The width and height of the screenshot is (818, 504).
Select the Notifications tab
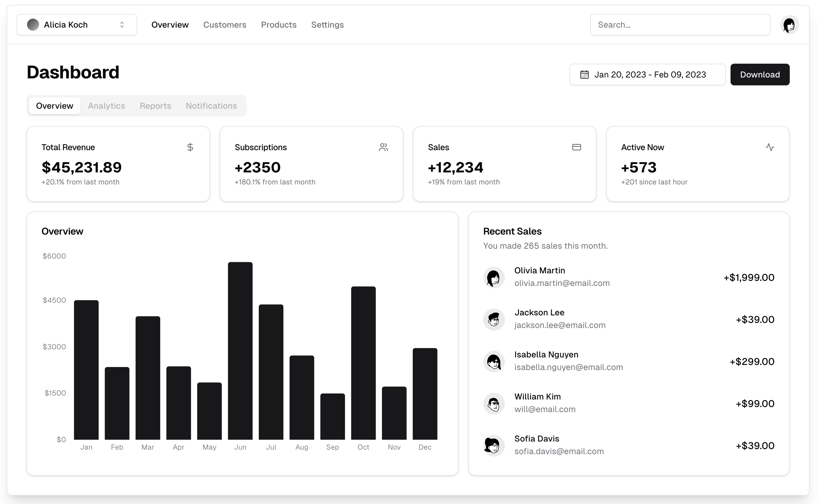(x=211, y=106)
